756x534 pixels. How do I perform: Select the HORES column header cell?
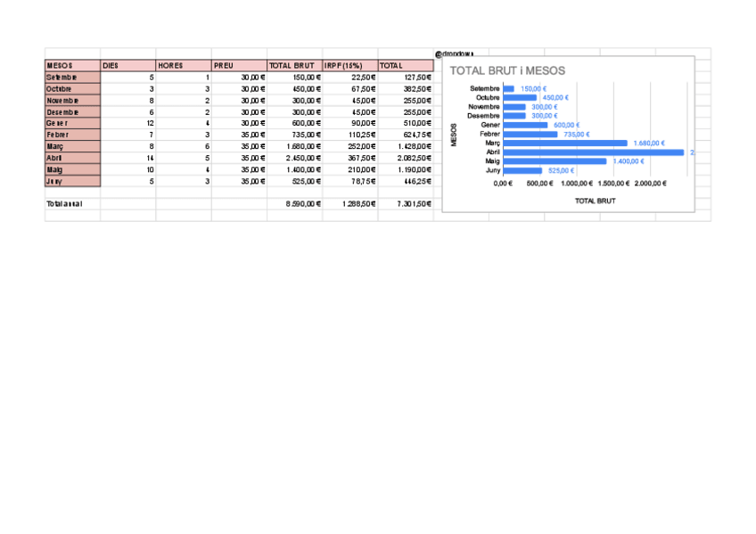coord(183,65)
